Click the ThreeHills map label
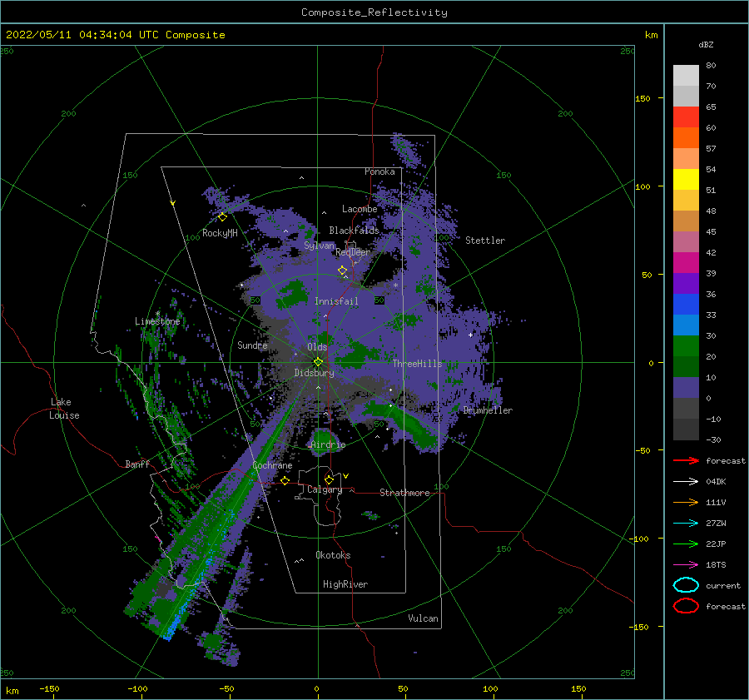The width and height of the screenshot is (749, 700). click(417, 364)
